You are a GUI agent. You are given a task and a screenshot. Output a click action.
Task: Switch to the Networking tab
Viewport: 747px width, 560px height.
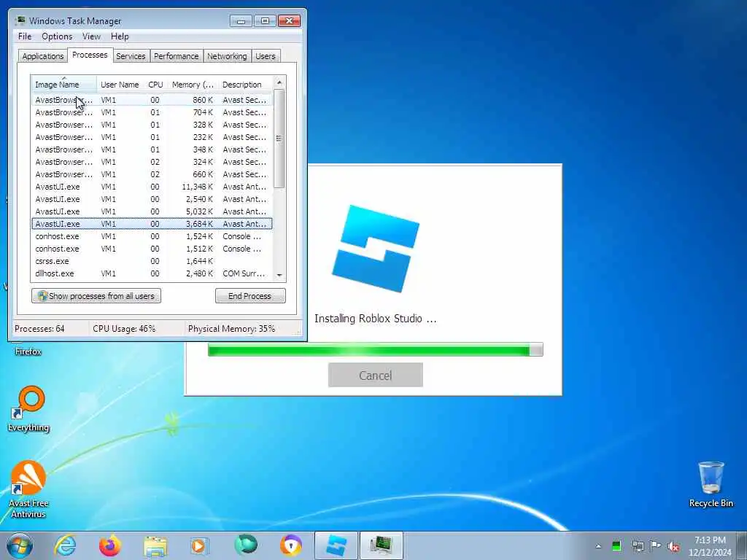click(227, 56)
